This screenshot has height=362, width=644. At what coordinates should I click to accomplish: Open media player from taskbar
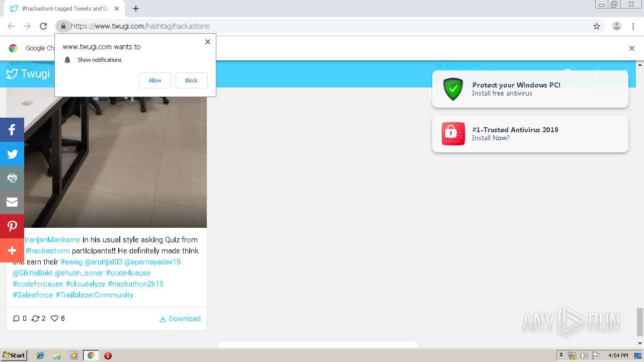[74, 355]
